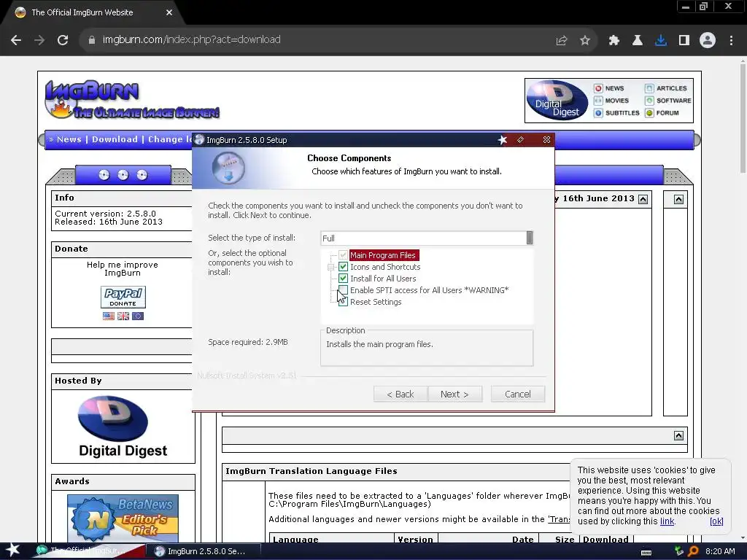
Task: Click the Back button in setup
Action: pos(400,394)
